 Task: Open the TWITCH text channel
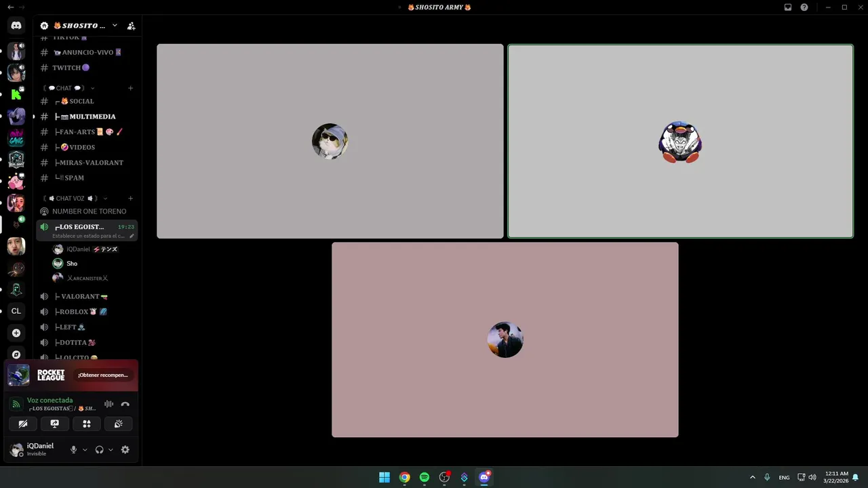point(87,68)
